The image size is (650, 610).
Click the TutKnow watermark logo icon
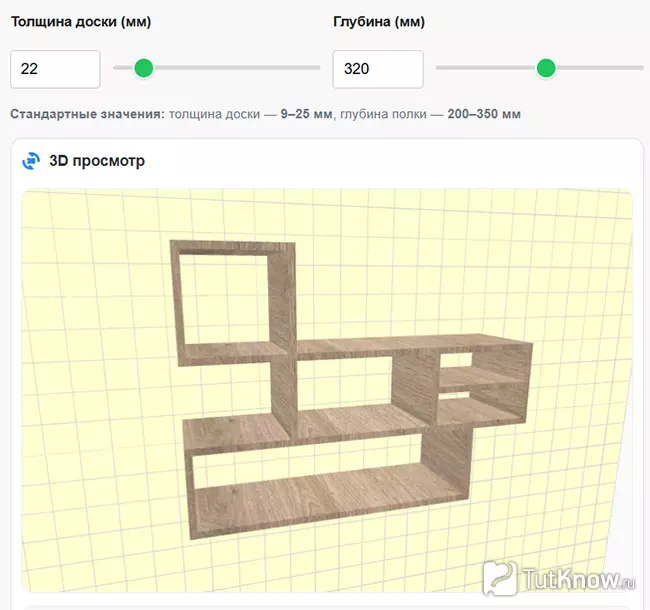point(500,578)
